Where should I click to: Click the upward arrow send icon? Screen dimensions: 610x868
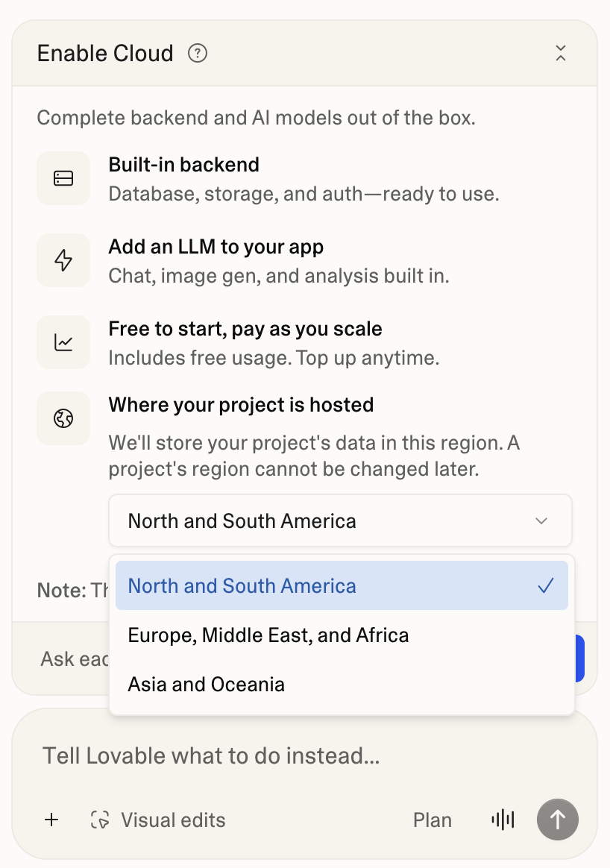click(x=557, y=820)
